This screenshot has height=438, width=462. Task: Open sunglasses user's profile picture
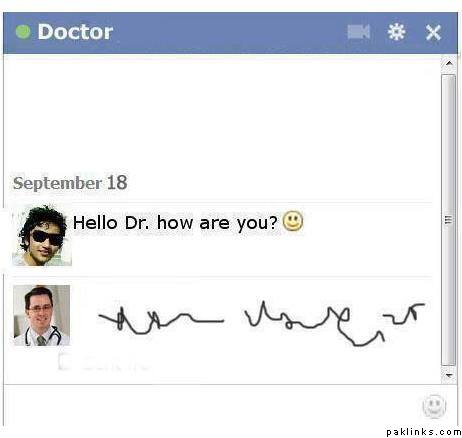point(42,236)
